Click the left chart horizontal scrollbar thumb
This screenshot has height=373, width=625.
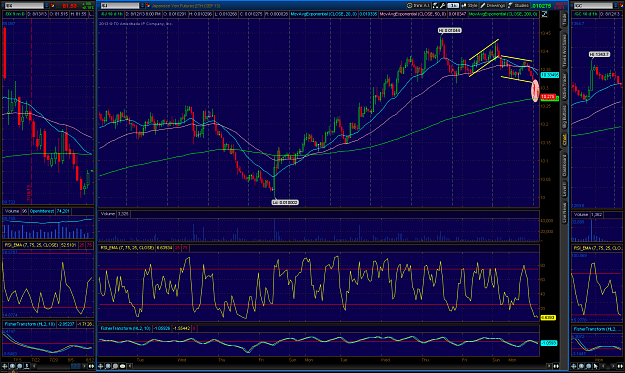(x=76, y=366)
